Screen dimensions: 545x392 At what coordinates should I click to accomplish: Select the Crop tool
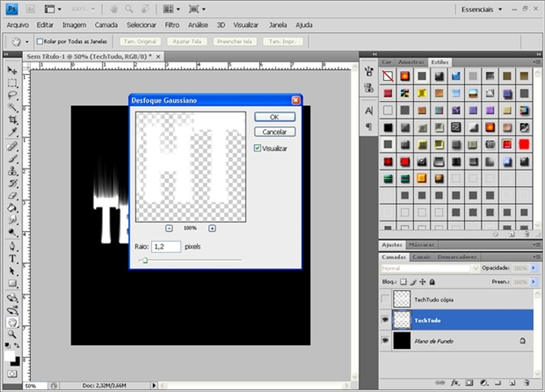(x=12, y=120)
